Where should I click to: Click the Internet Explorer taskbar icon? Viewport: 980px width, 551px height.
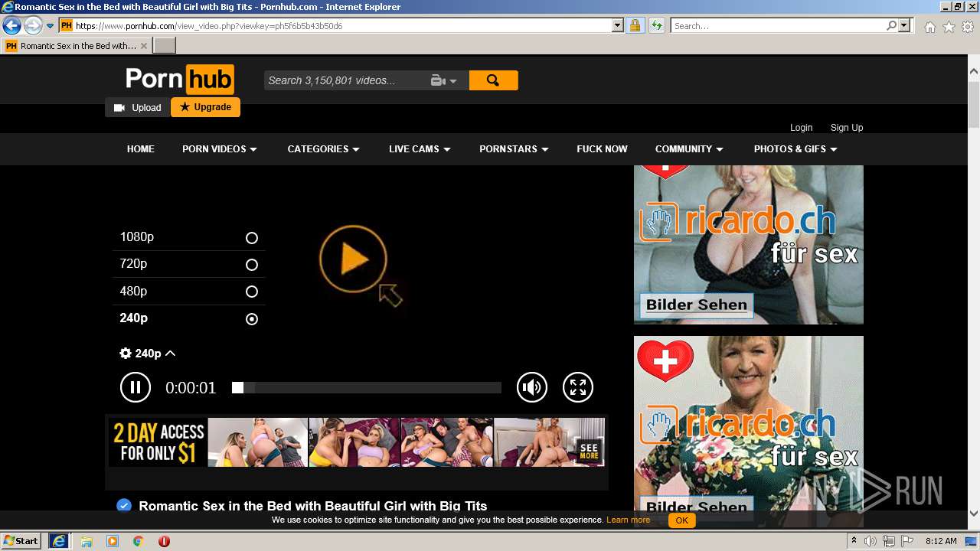[x=59, y=541]
